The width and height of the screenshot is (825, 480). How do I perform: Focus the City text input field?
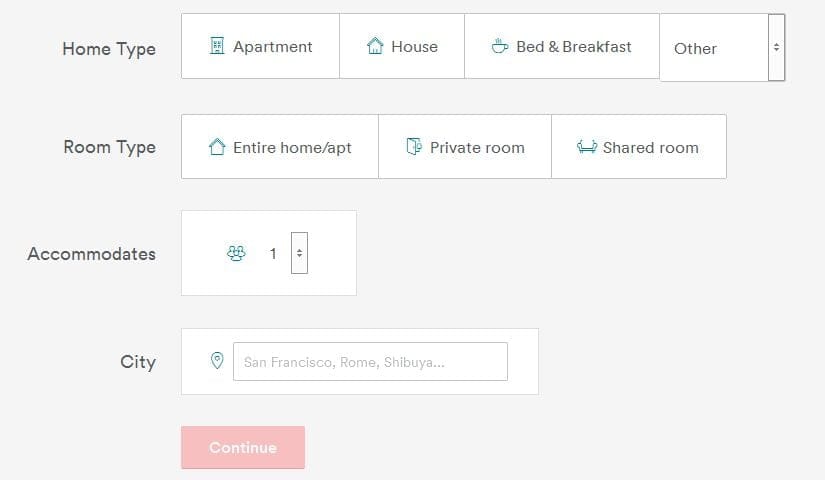(x=370, y=362)
